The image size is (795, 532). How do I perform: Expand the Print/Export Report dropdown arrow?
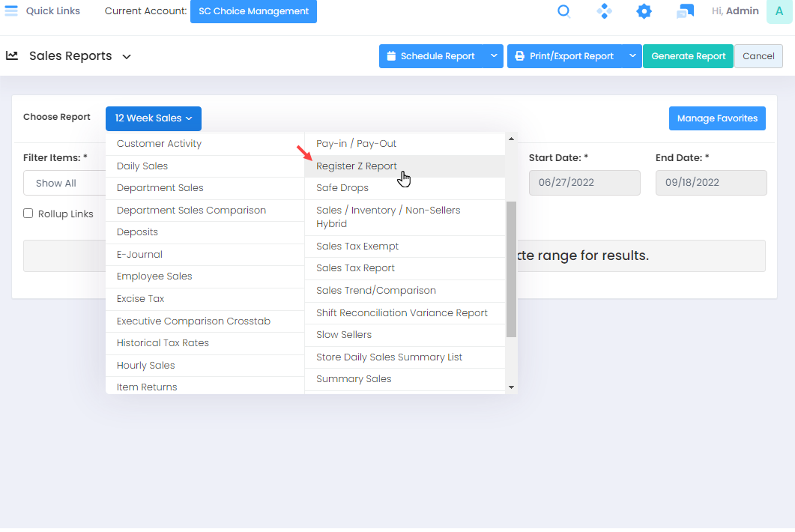tap(632, 56)
